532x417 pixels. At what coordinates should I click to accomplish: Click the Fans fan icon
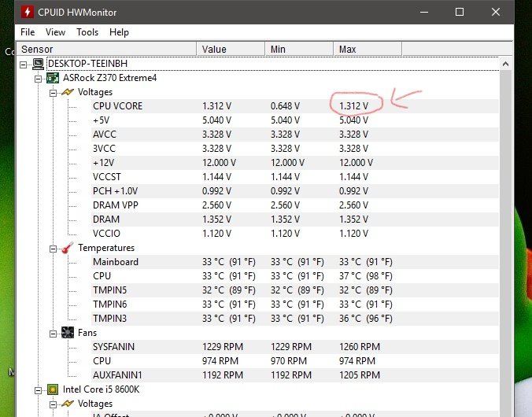pyautogui.click(x=68, y=333)
